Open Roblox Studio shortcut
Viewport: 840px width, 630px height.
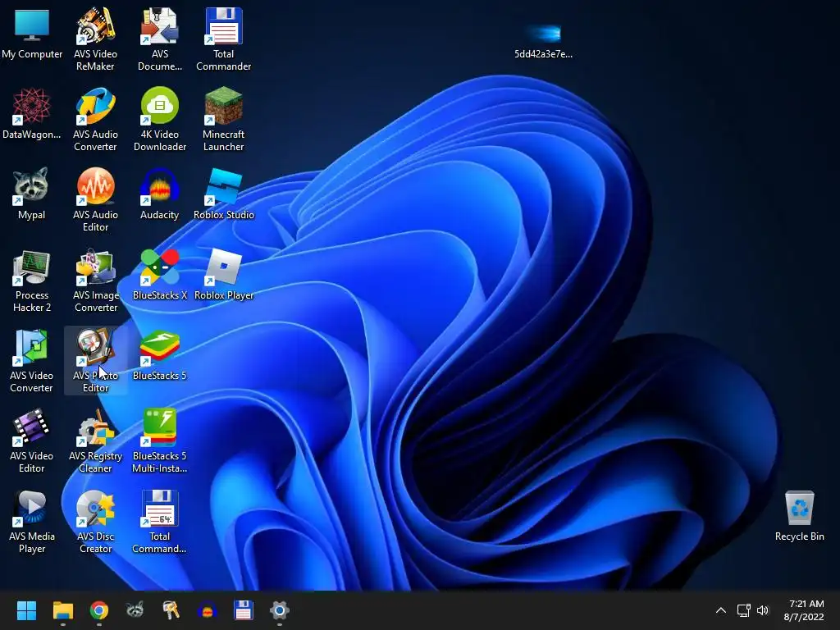click(223, 194)
